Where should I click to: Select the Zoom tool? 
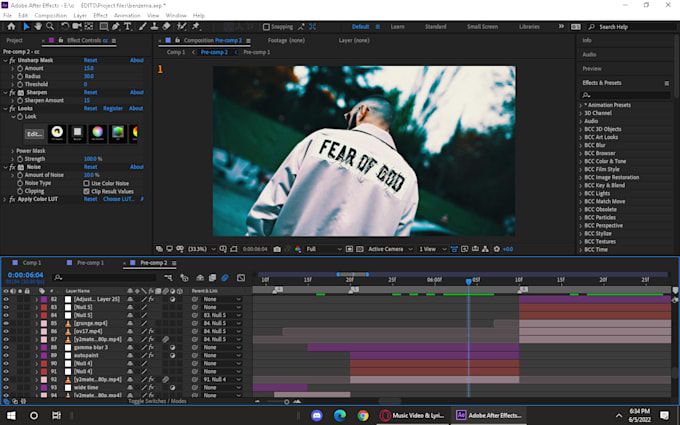pyautogui.click(x=50, y=26)
